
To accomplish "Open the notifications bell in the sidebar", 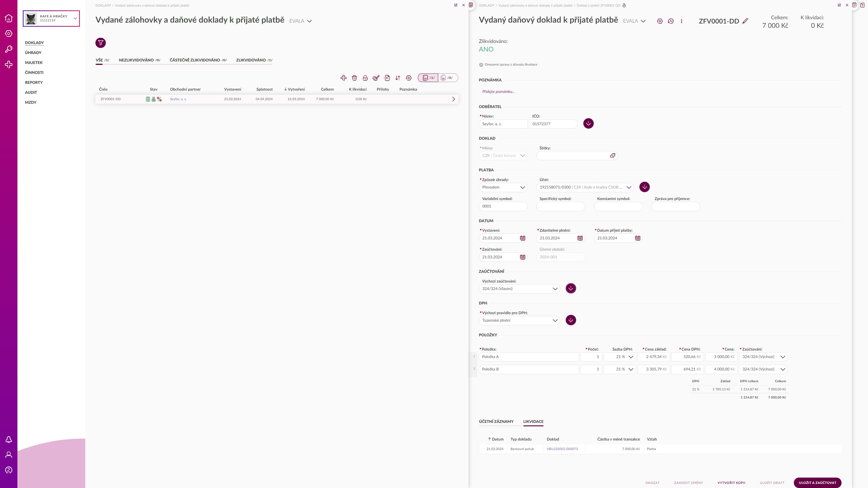I will point(9,439).
